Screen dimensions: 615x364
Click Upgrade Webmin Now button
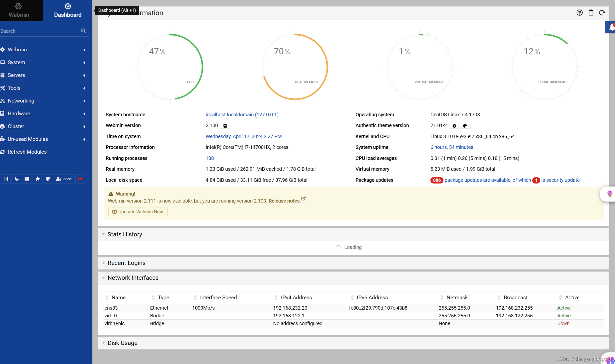(137, 212)
